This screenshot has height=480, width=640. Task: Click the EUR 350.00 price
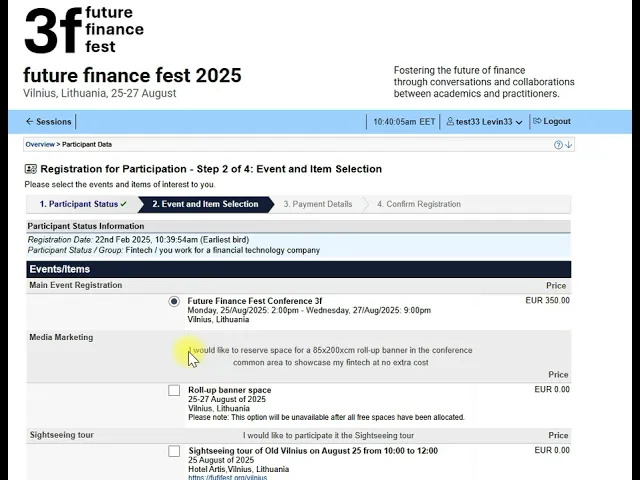(x=547, y=300)
